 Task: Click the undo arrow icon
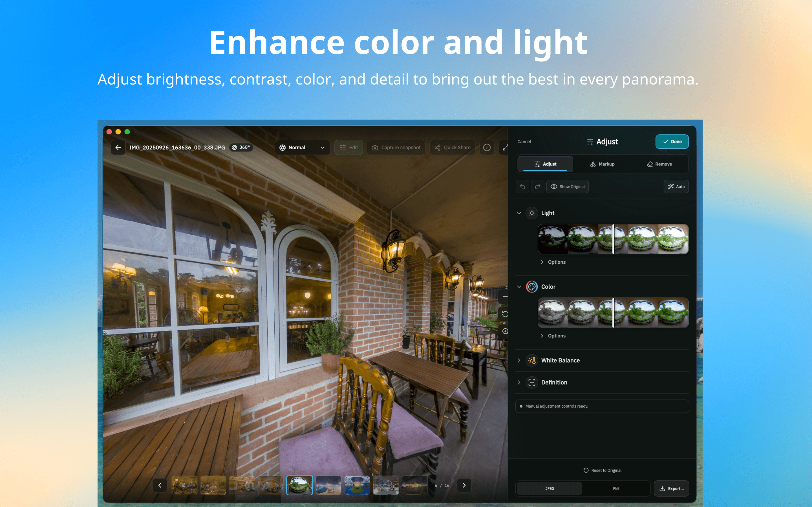tap(522, 187)
